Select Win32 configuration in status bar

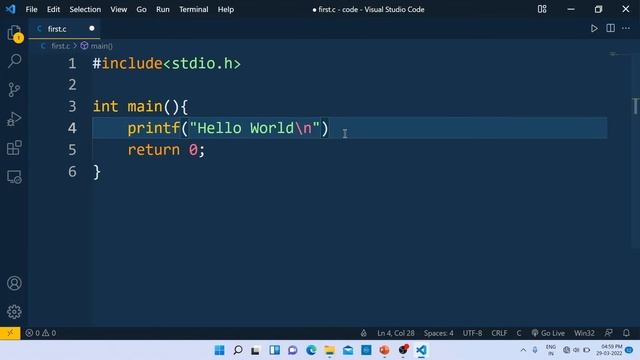tap(584, 333)
